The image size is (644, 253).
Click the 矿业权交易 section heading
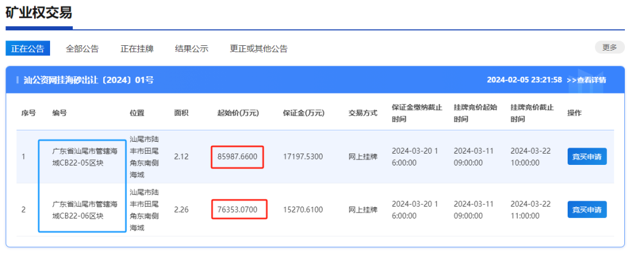tap(39, 13)
